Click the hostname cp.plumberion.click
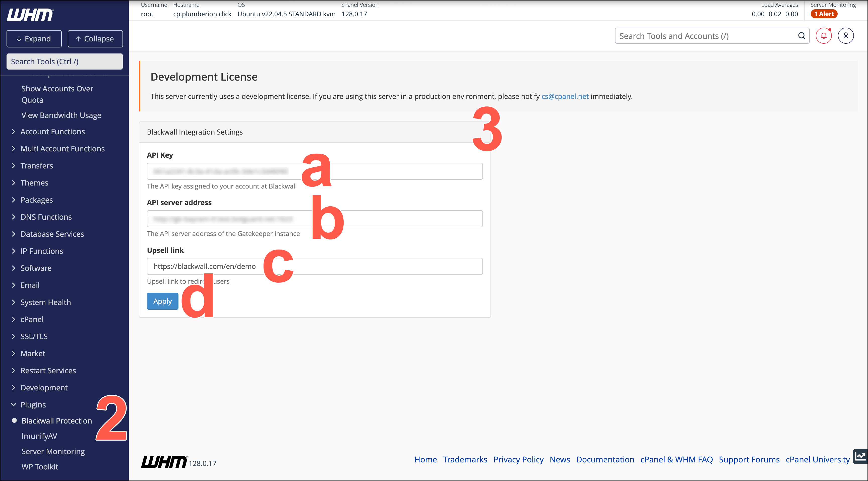The image size is (868, 481). 202,14
